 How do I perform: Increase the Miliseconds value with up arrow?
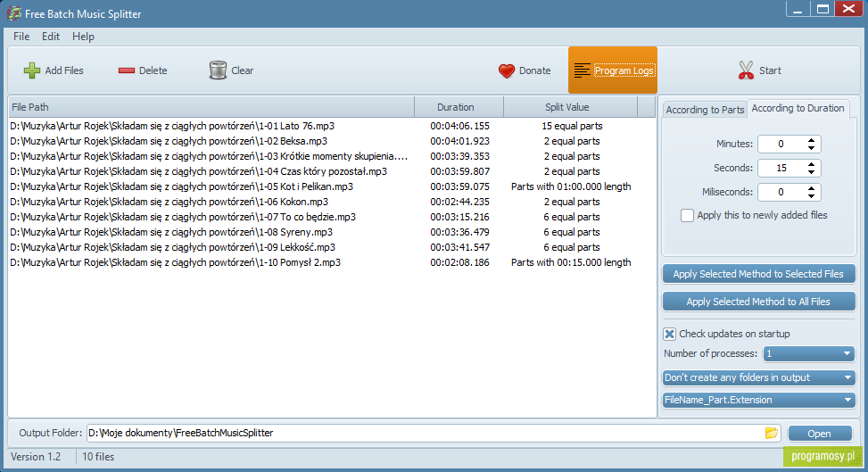coord(811,188)
